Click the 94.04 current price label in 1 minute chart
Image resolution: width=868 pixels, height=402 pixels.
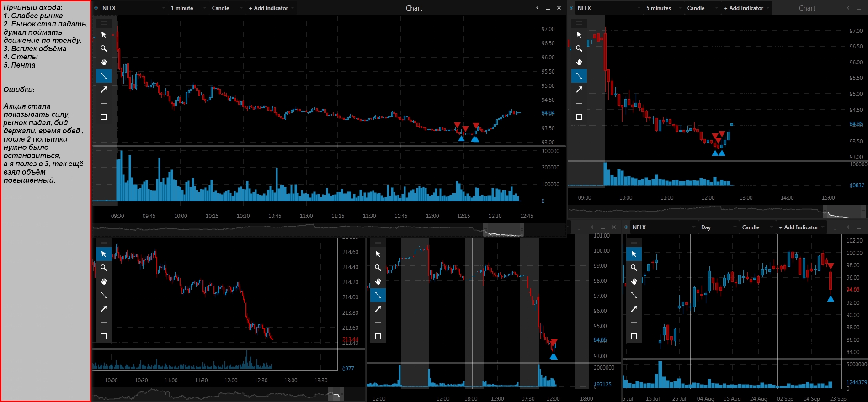[548, 113]
